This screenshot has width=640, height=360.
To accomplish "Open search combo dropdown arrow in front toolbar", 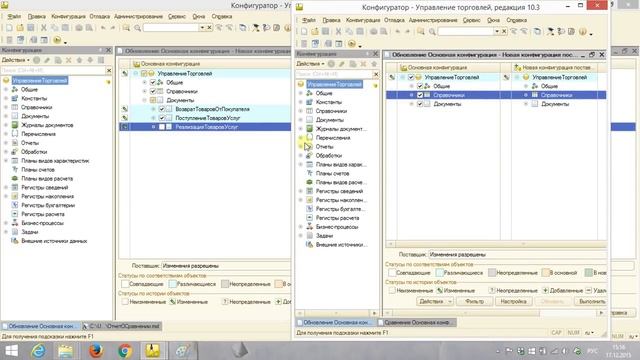I will click(497, 31).
